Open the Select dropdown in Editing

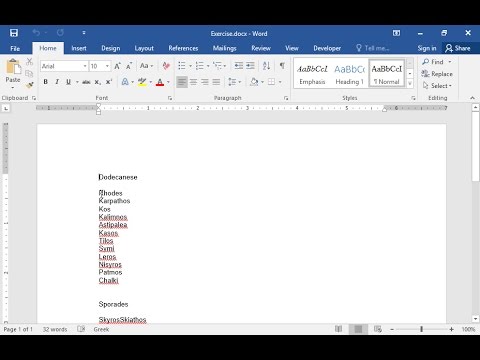(437, 86)
